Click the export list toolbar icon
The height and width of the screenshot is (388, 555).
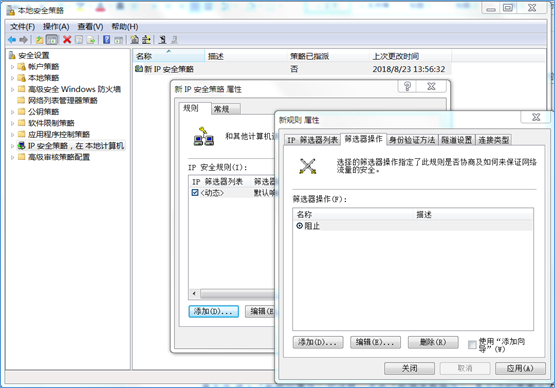click(91, 40)
